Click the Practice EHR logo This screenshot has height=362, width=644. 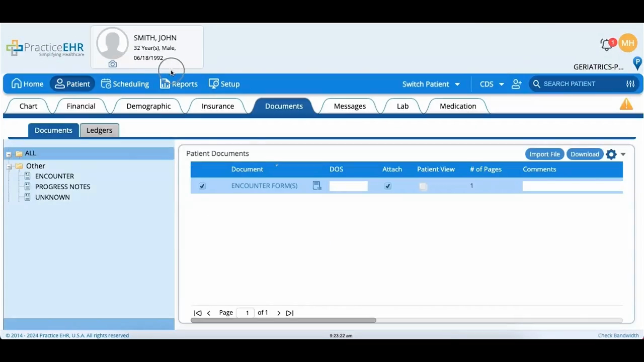45,48
